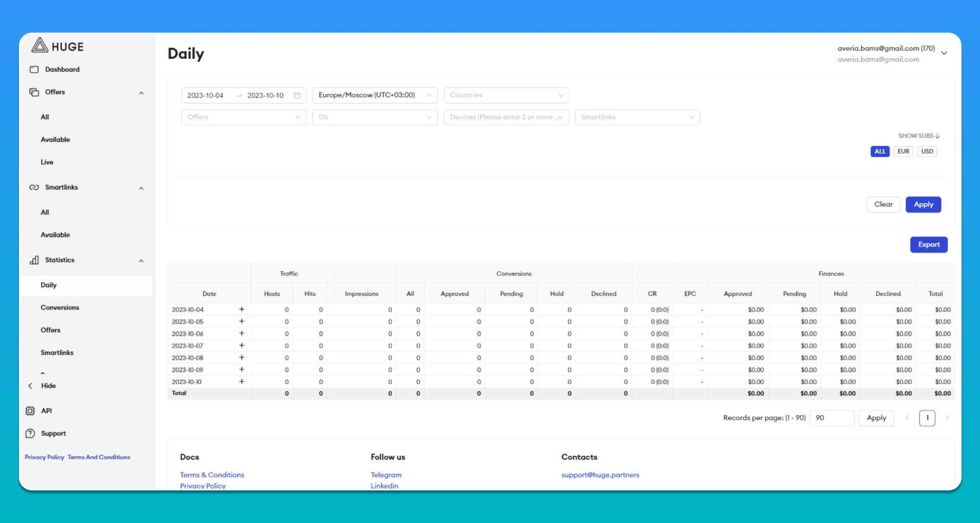Image resolution: width=980 pixels, height=523 pixels.
Task: Click the HUGE logo icon
Action: tap(40, 46)
